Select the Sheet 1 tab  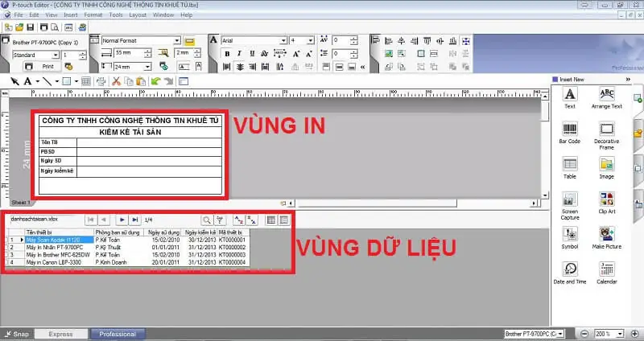click(x=21, y=203)
